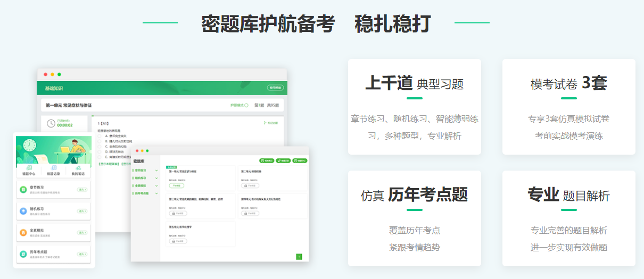Screen dimensions: 644x279
Task: Select answer option A radio button
Action: [99, 136]
